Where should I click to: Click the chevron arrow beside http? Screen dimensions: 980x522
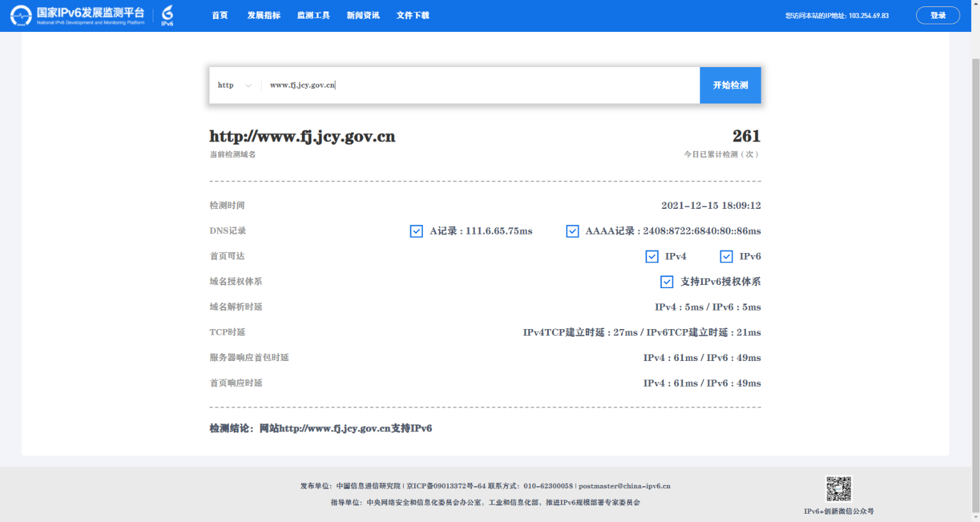(249, 86)
